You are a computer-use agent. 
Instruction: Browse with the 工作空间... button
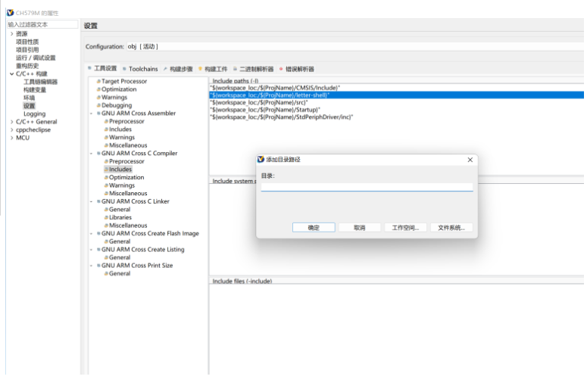[x=406, y=228]
